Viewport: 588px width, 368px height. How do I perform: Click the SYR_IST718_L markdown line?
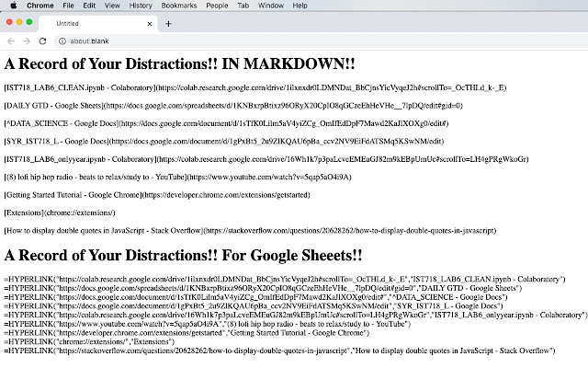coord(224,141)
